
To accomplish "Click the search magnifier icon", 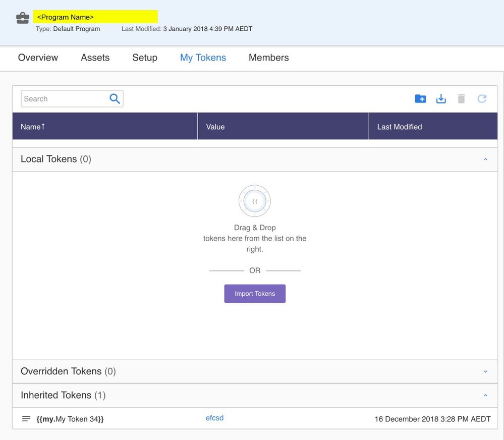I will coord(115,99).
